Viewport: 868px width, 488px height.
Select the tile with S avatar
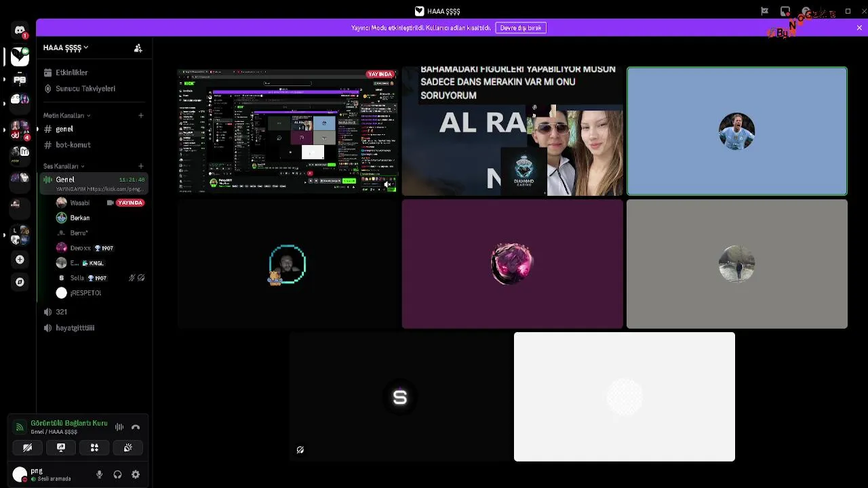pyautogui.click(x=399, y=396)
